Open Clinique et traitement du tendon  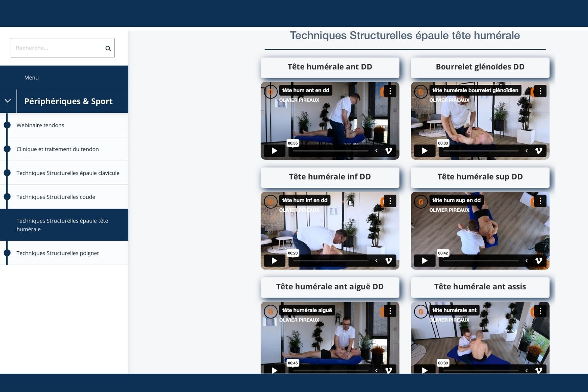tap(58, 149)
